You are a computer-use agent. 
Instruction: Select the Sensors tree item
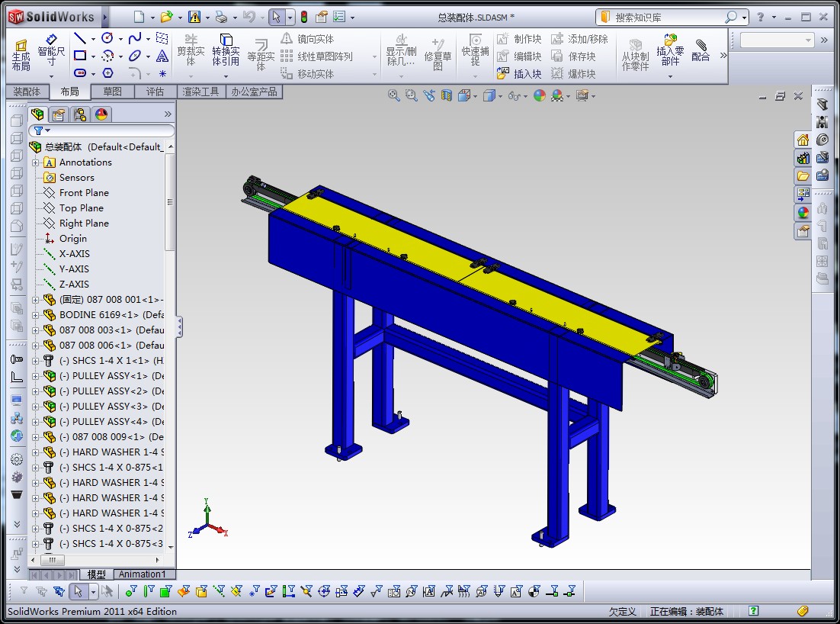(76, 178)
